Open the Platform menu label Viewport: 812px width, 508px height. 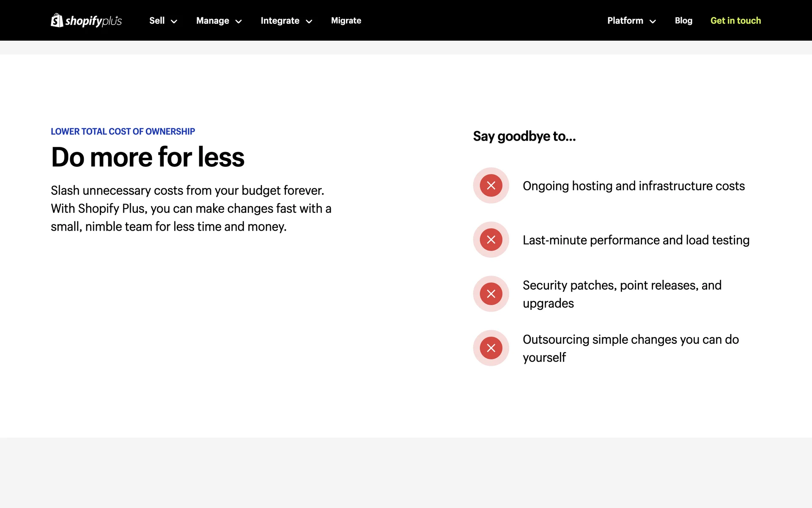625,20
